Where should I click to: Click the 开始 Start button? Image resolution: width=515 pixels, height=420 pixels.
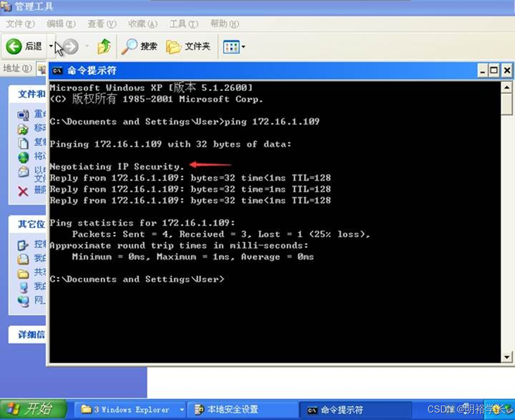34,409
